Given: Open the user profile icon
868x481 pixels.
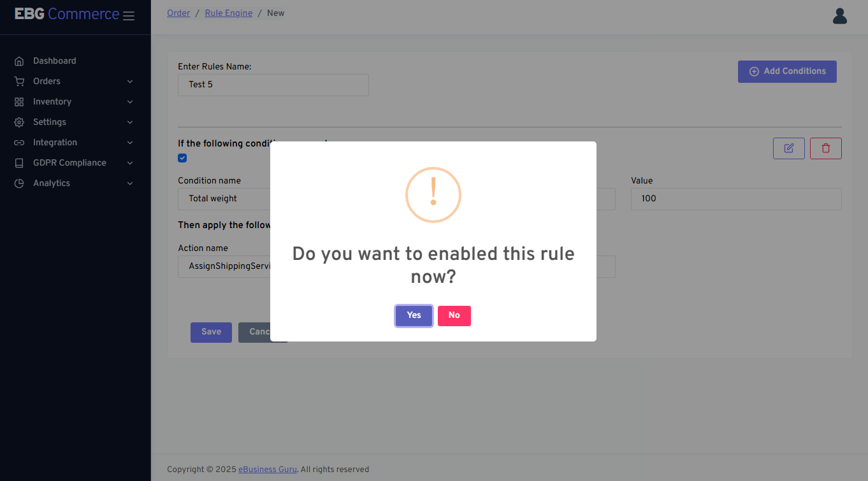Looking at the screenshot, I should coord(839,16).
